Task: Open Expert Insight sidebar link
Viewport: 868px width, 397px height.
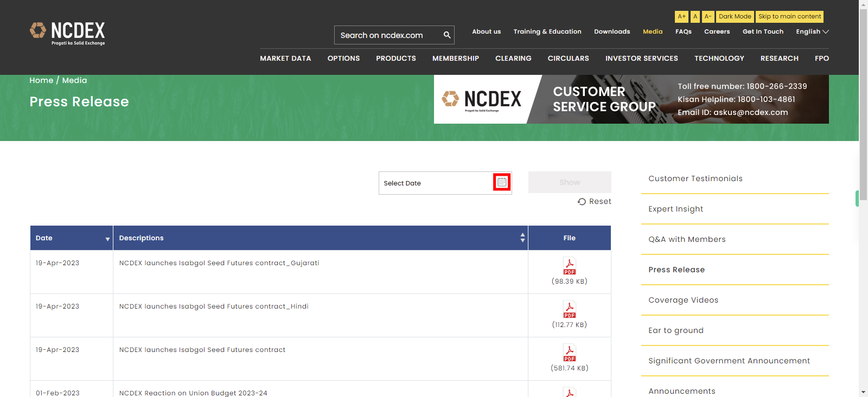Action: [675, 209]
